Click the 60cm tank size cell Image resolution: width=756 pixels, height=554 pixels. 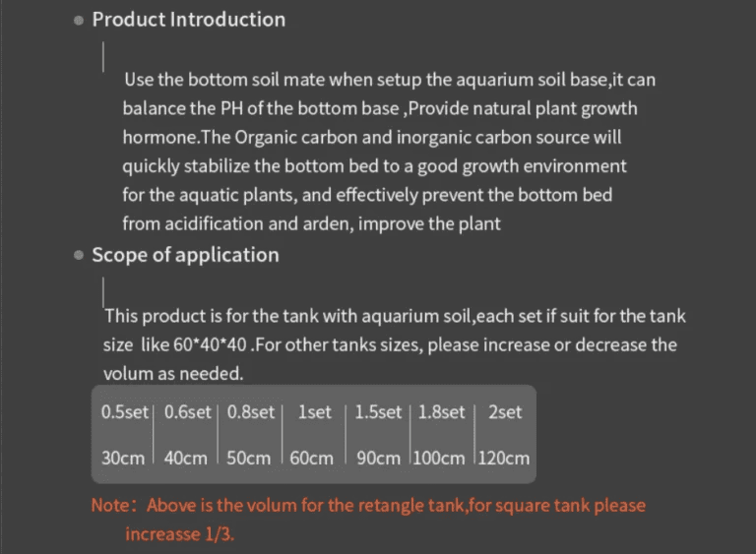click(312, 459)
